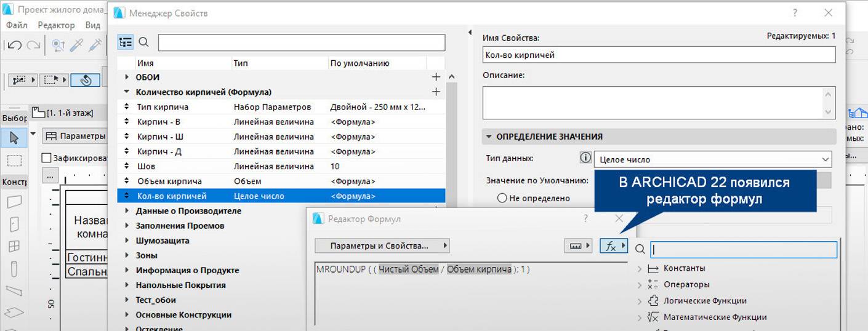
Task: Select the Column tool in toolbox
Action: coord(14,269)
